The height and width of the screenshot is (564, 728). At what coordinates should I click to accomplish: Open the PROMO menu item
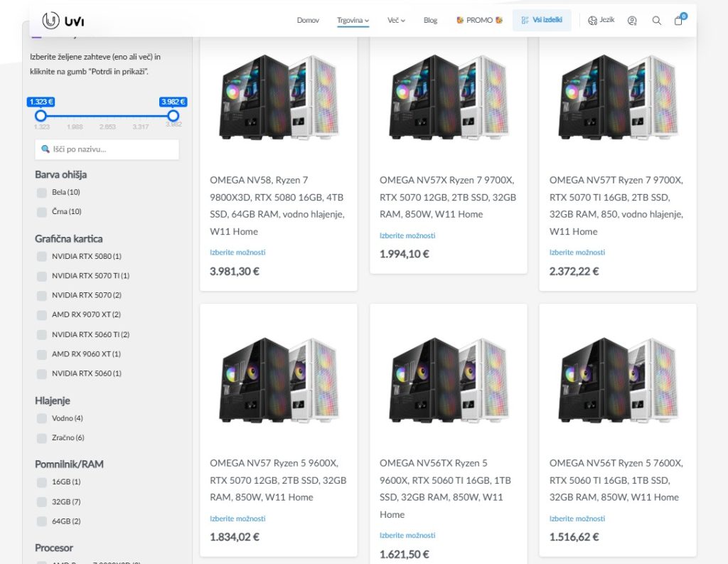pyautogui.click(x=480, y=20)
